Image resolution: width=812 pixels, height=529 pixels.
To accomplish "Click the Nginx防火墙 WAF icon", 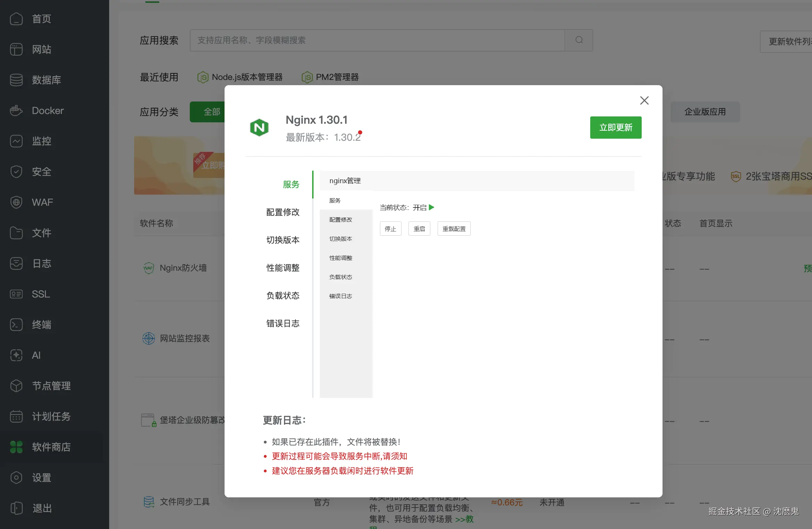I will tap(148, 268).
